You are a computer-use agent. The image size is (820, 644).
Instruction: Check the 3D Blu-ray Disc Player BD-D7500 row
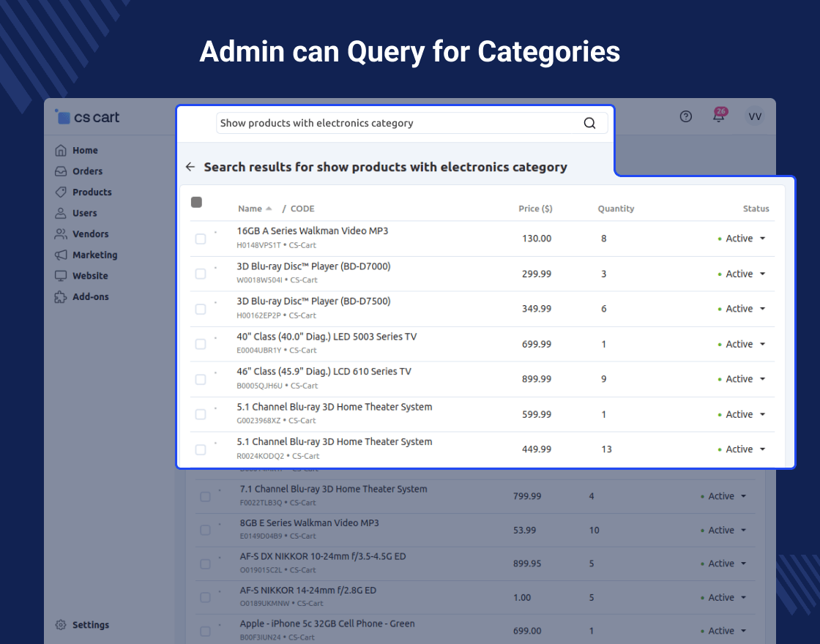coord(200,309)
